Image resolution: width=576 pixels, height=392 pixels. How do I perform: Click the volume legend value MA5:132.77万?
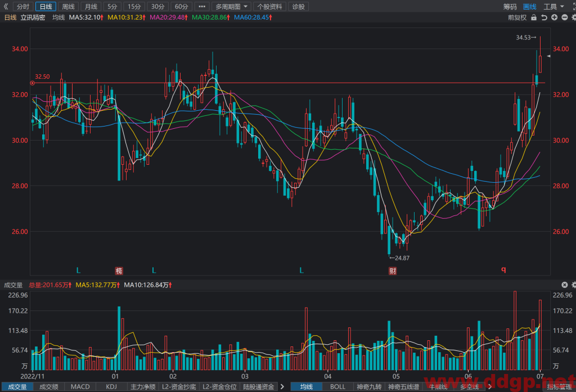point(98,285)
